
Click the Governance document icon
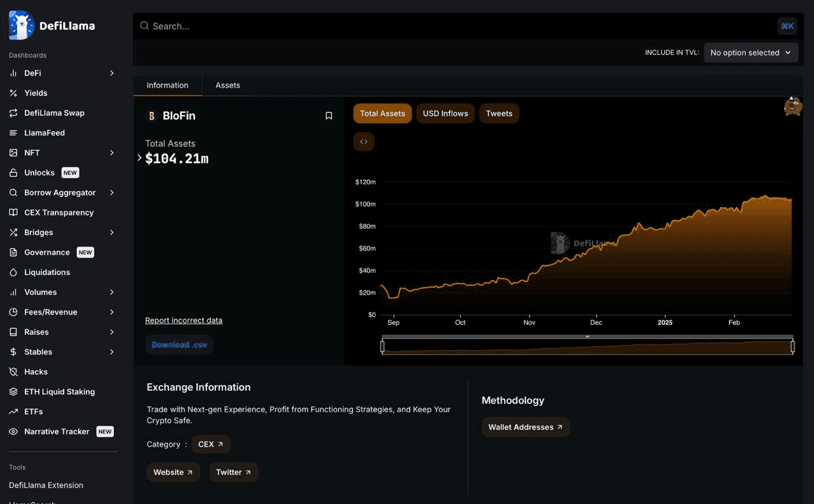click(13, 252)
